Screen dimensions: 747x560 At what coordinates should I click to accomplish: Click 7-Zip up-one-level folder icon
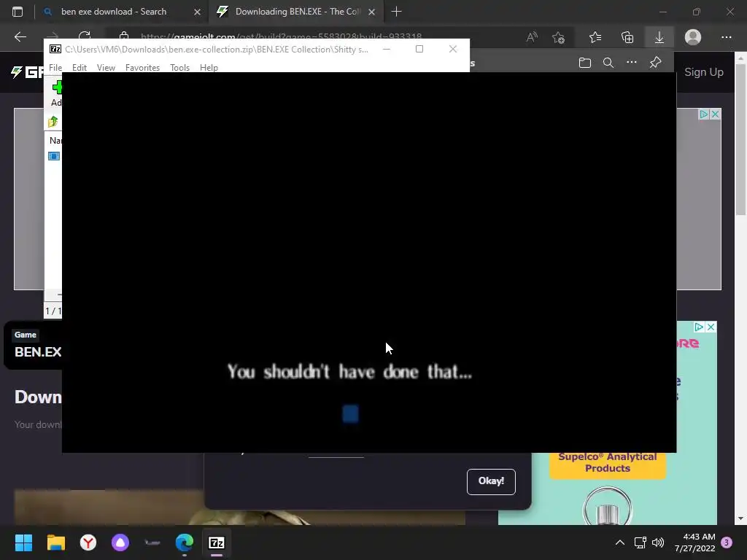[53, 122]
